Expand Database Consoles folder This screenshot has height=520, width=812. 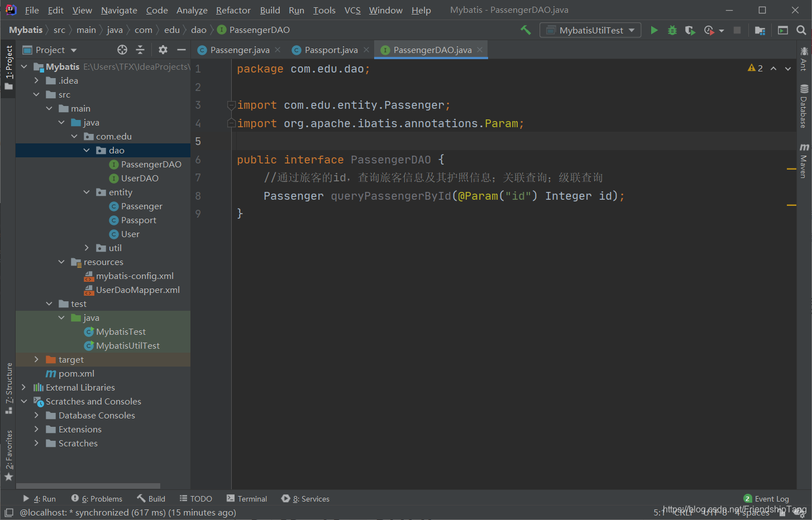pos(37,415)
